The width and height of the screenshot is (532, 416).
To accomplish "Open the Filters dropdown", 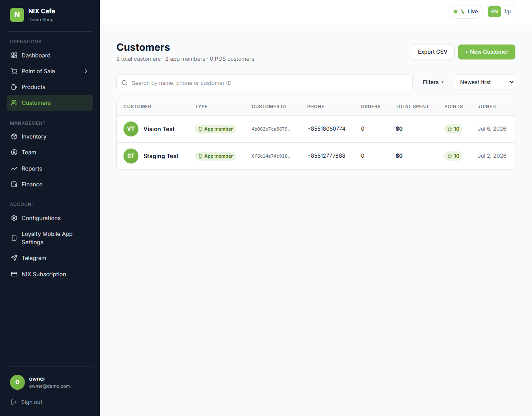I will pyautogui.click(x=433, y=82).
